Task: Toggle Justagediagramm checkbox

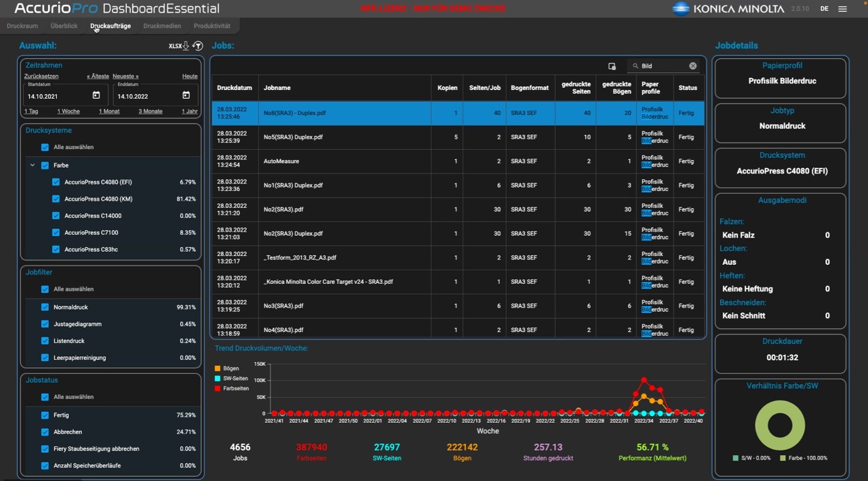Action: (45, 325)
